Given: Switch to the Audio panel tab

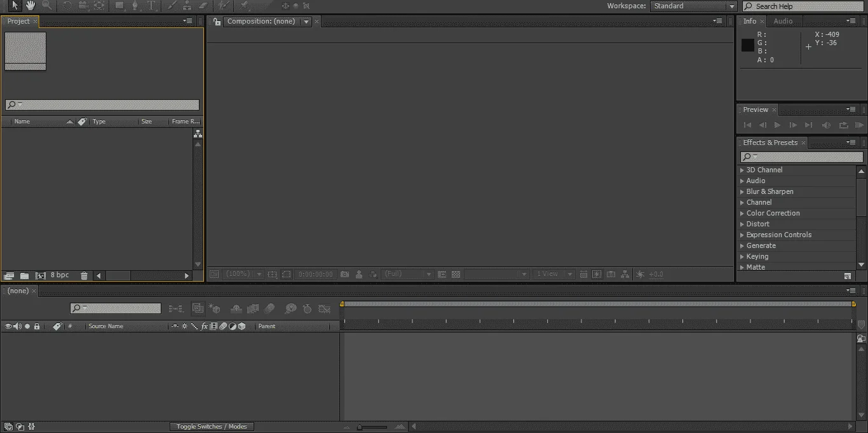Looking at the screenshot, I should pyautogui.click(x=783, y=21).
